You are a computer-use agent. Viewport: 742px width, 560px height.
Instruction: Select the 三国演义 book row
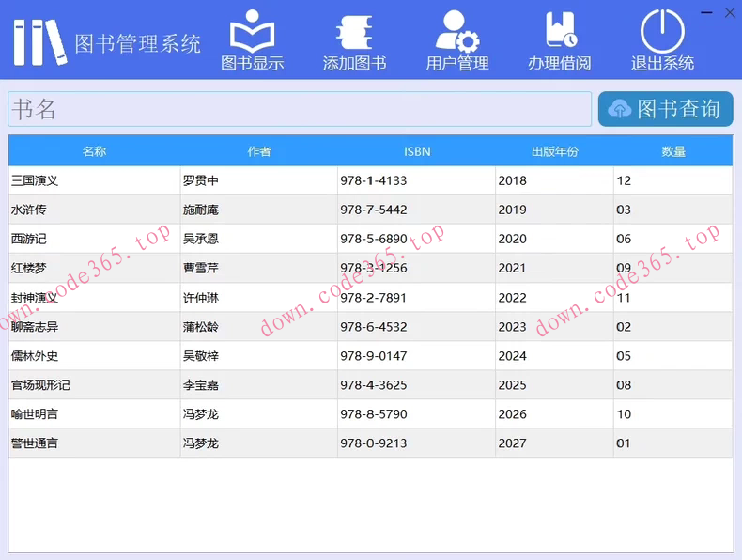tap(370, 180)
